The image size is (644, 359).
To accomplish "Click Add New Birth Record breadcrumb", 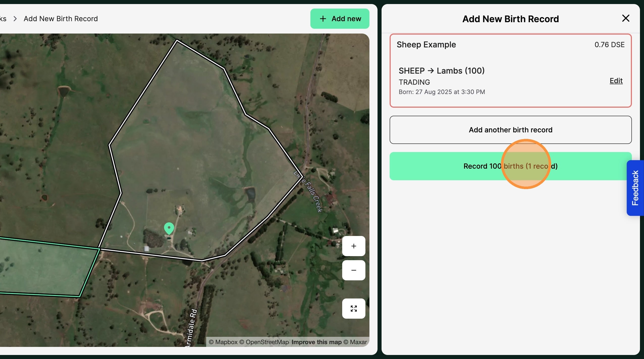I will coord(61,19).
